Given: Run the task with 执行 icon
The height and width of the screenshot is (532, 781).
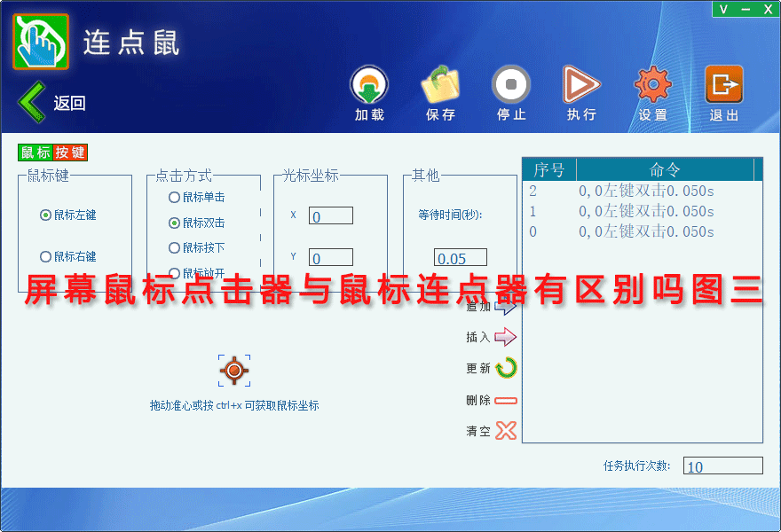Looking at the screenshot, I should click(x=581, y=84).
